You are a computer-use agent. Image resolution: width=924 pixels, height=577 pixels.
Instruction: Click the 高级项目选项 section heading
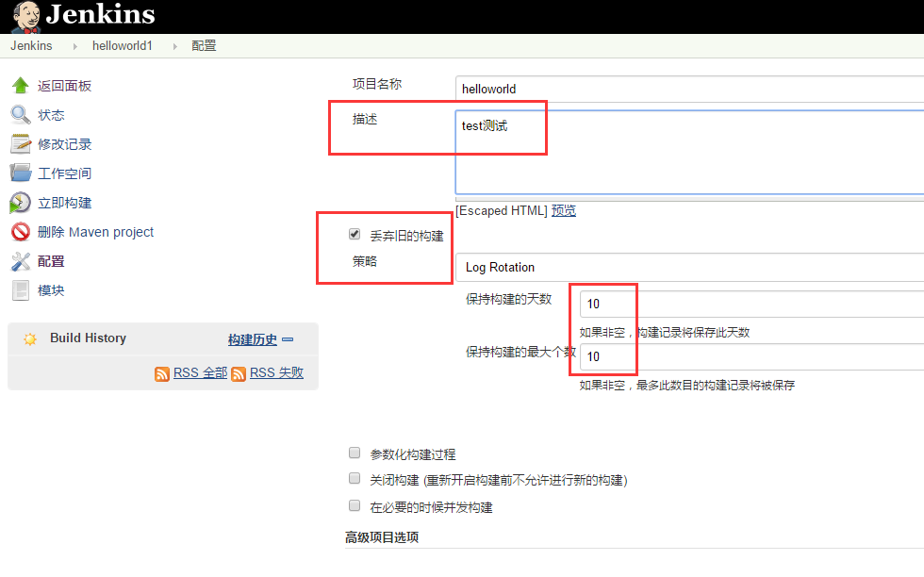coord(382,537)
